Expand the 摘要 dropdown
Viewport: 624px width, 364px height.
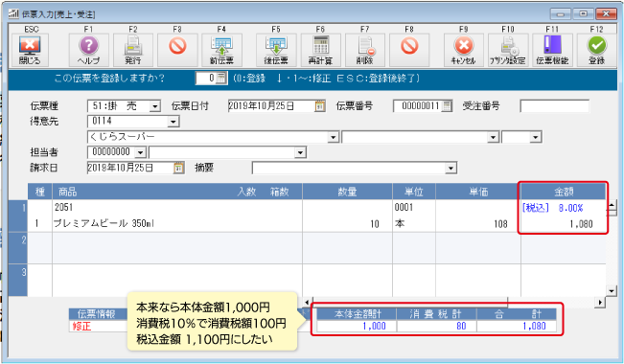click(451, 169)
